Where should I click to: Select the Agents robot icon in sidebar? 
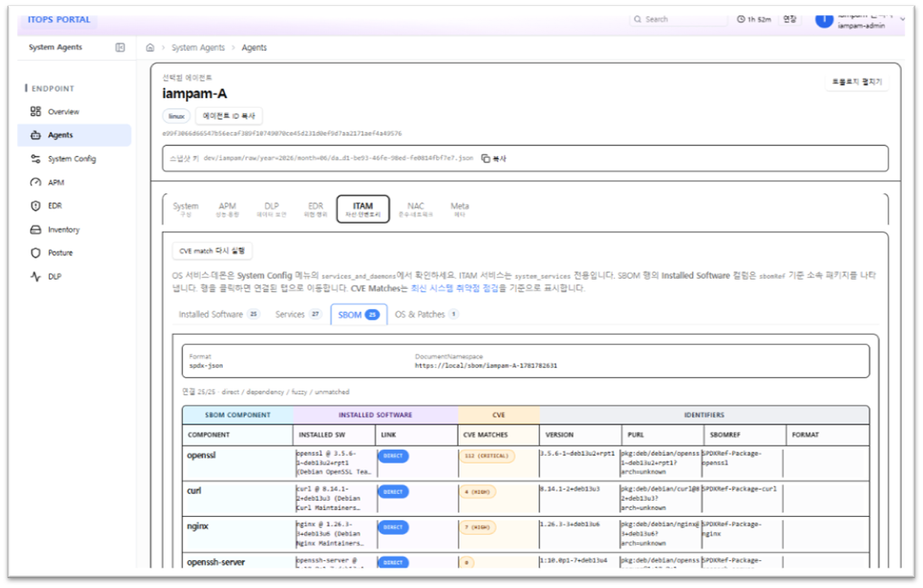(36, 135)
